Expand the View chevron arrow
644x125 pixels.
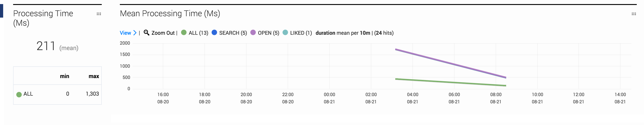tap(135, 33)
